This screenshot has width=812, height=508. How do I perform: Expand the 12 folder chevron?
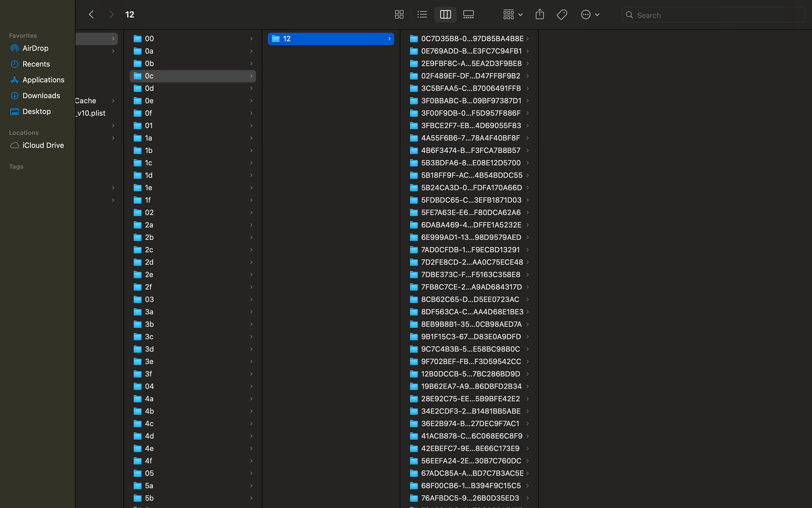[389, 39]
